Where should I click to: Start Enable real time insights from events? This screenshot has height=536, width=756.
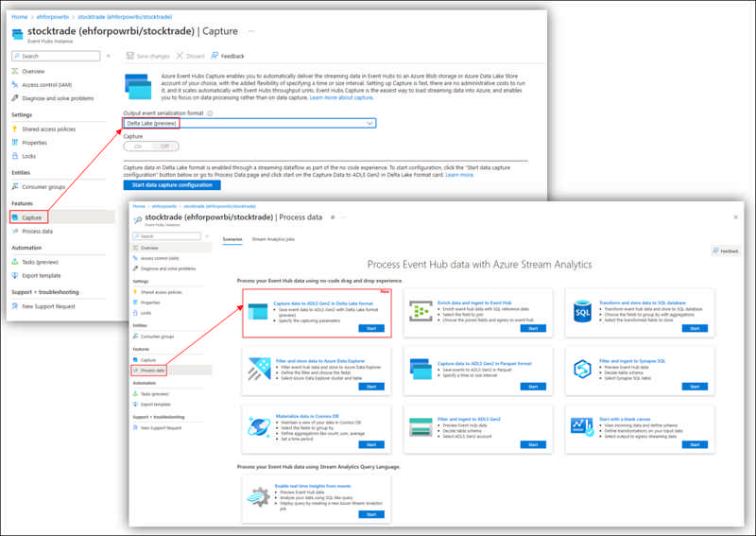(x=371, y=514)
